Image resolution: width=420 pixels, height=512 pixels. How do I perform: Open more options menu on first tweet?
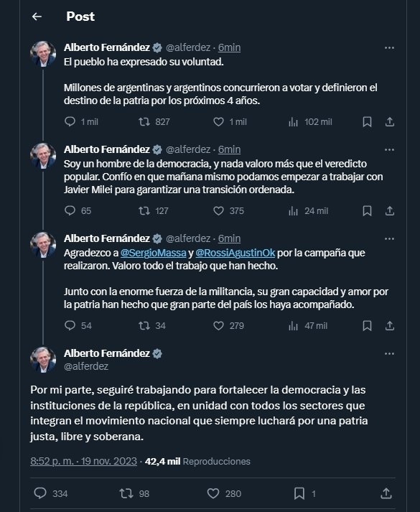click(x=389, y=47)
